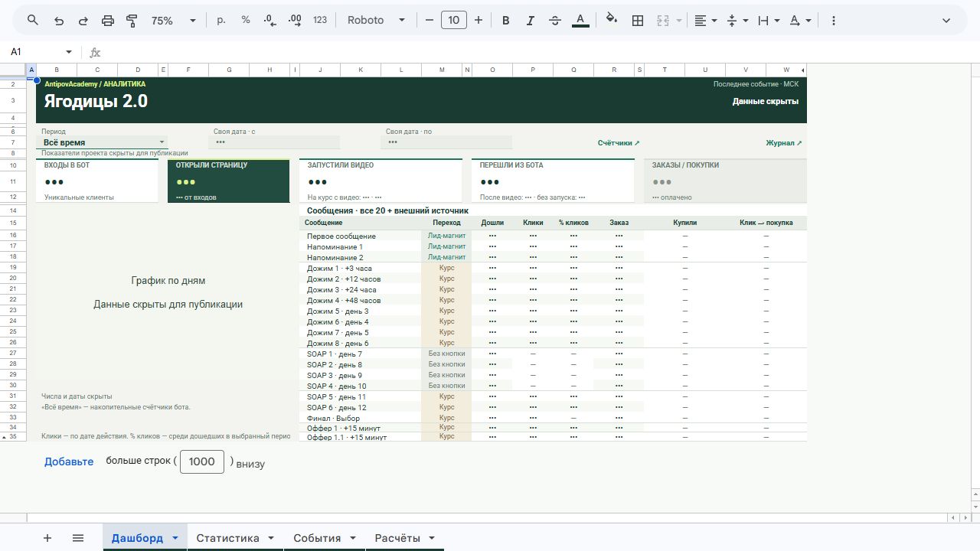The height and width of the screenshot is (551, 980).
Task: Open Статистика tab dropdown arrow
Action: pos(270,538)
